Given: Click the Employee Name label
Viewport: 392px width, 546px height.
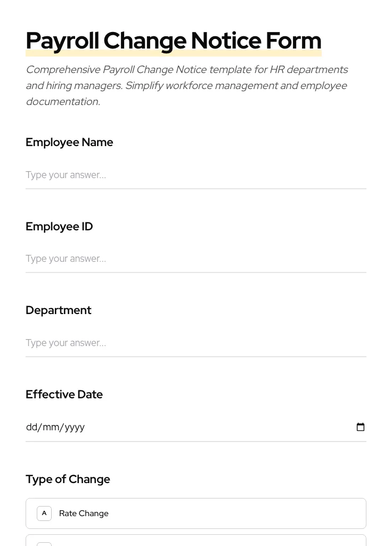Looking at the screenshot, I should pos(69,142).
